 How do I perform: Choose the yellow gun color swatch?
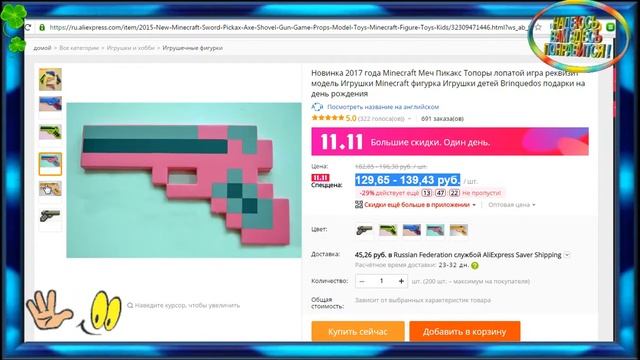459,230
